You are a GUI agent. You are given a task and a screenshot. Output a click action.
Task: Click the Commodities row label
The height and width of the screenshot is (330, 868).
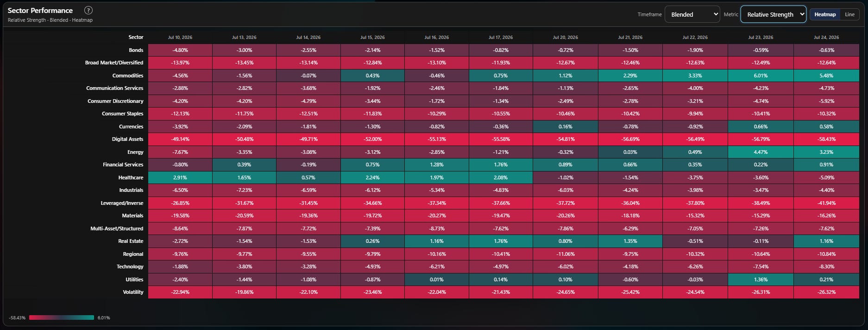click(127, 76)
